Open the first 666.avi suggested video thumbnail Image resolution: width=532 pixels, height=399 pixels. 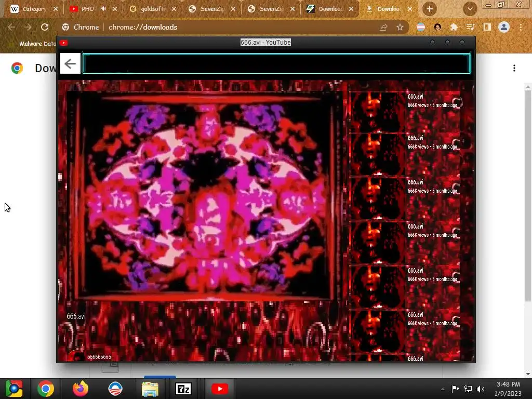[378, 112]
